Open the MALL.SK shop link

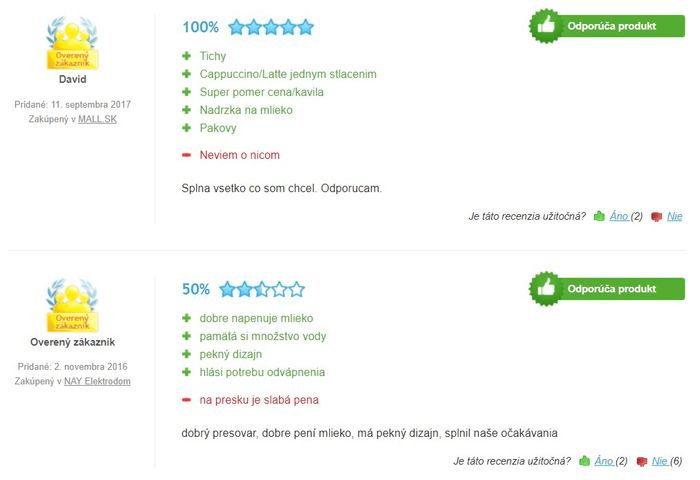click(97, 119)
